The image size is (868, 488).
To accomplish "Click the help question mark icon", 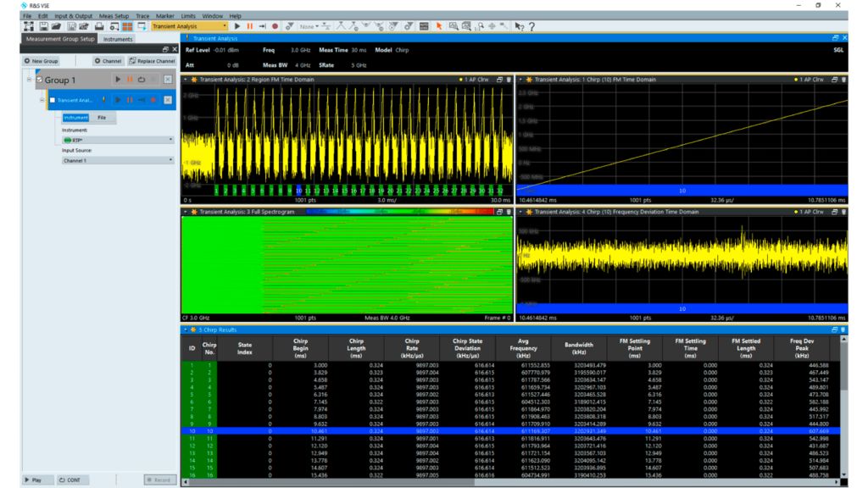I will 531,26.
